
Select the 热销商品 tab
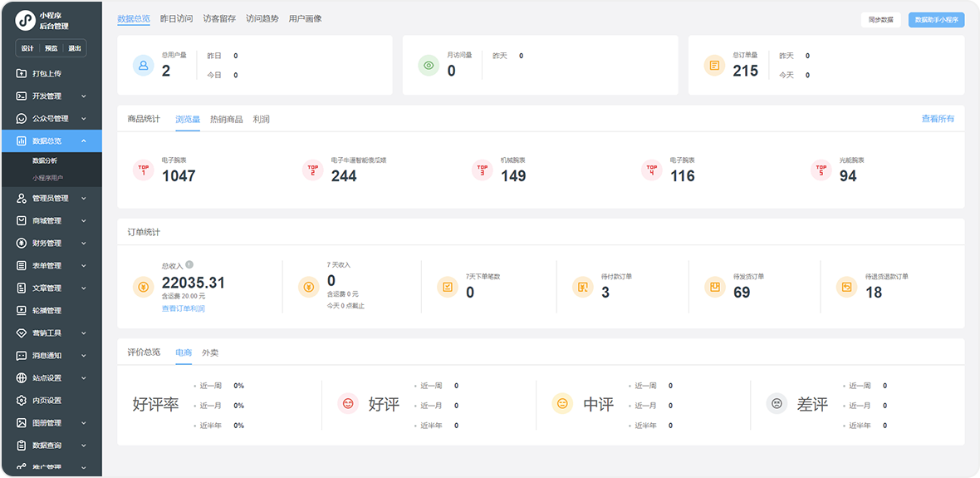click(226, 119)
